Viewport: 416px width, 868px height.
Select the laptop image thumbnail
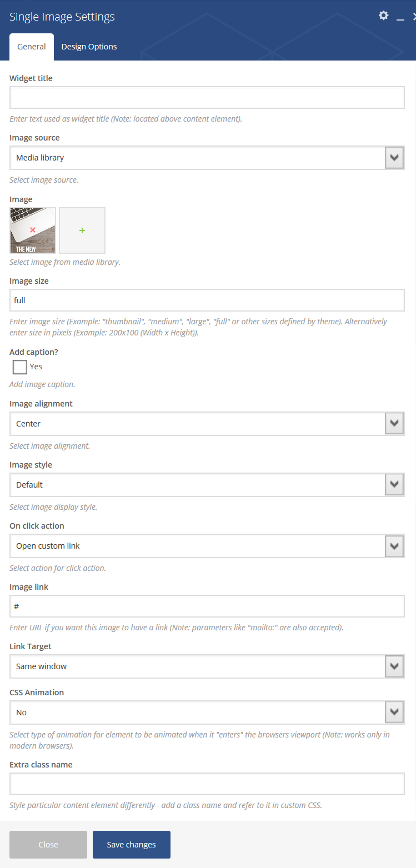pyautogui.click(x=33, y=230)
